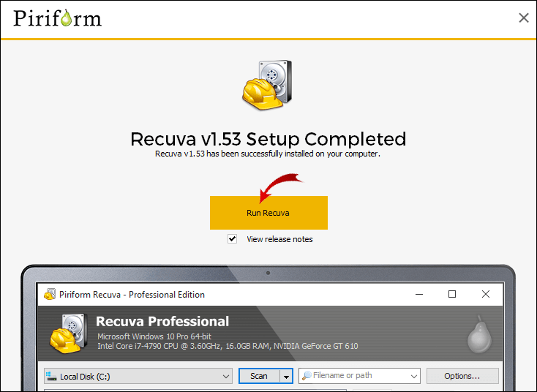Click the Local Disk drive icon
537x392 pixels.
pos(51,376)
